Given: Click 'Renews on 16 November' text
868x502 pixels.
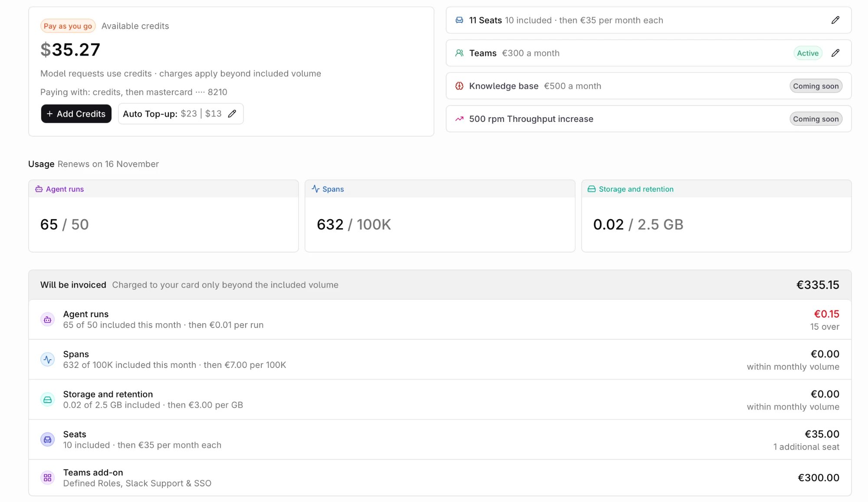Looking at the screenshot, I should 108,164.
